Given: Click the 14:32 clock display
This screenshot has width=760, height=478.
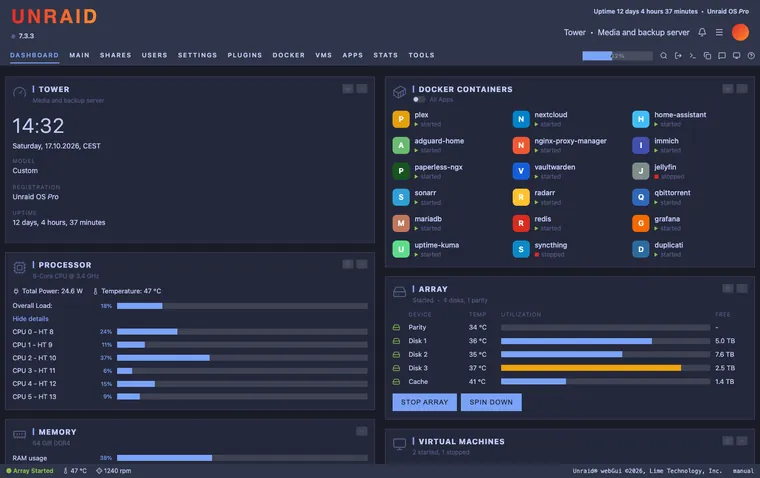Looking at the screenshot, I should point(38,126).
